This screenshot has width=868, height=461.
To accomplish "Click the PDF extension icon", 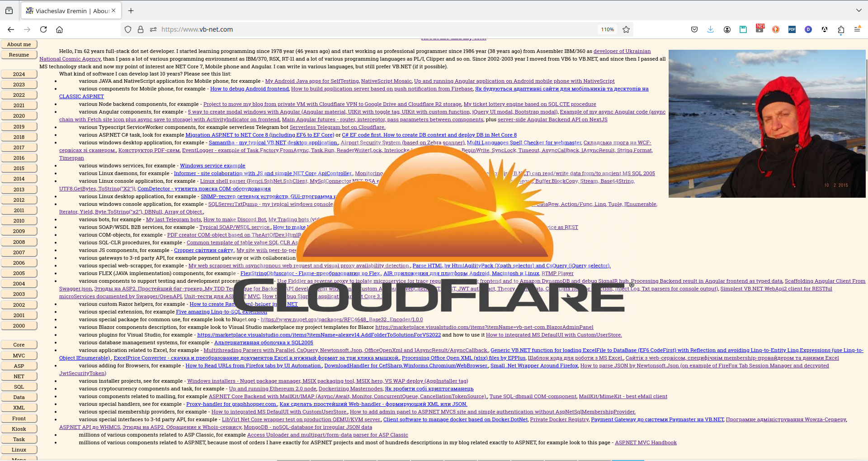I will point(792,29).
